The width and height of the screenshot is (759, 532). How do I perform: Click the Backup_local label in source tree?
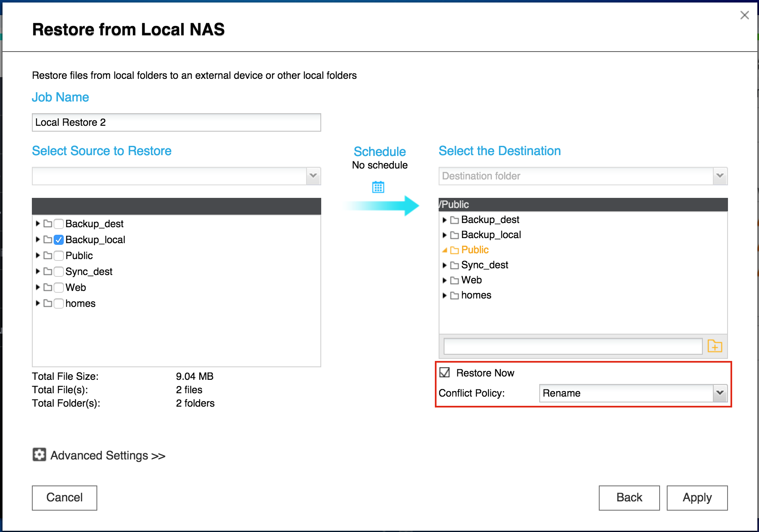95,239
